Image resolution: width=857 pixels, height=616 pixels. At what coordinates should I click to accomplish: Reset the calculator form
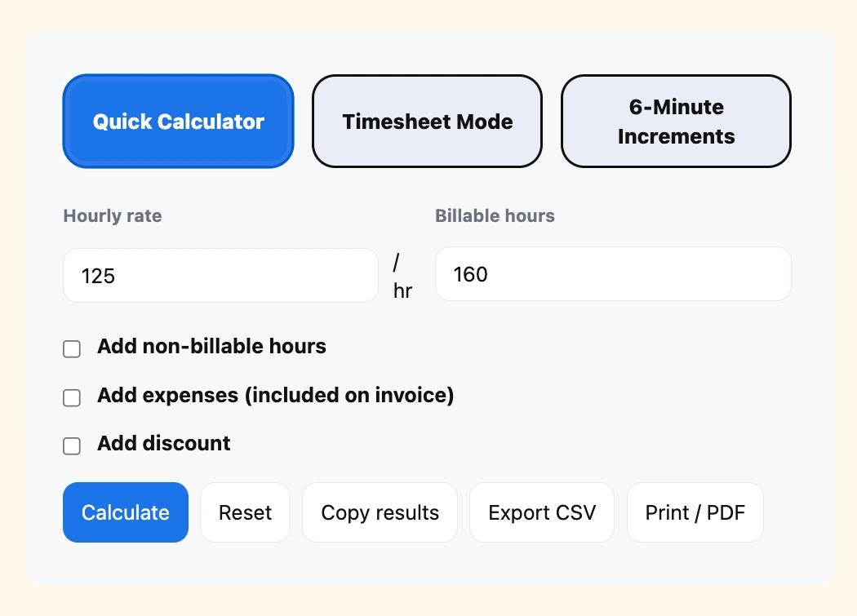click(245, 512)
